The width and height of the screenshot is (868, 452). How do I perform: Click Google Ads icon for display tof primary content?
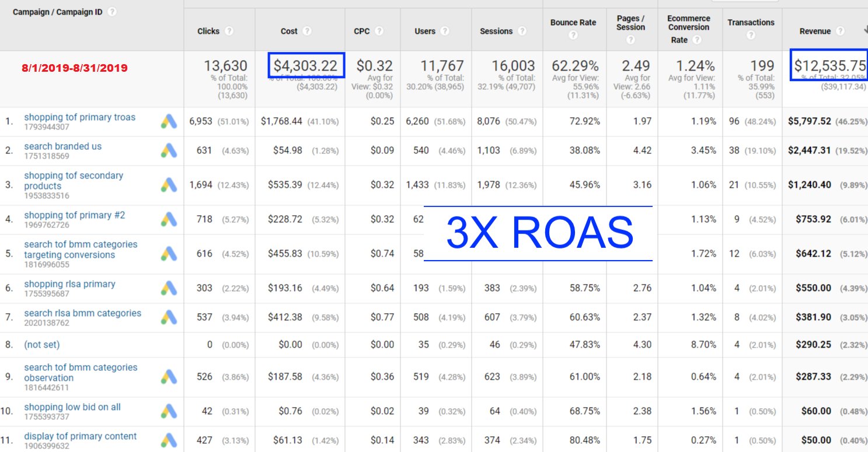(169, 440)
